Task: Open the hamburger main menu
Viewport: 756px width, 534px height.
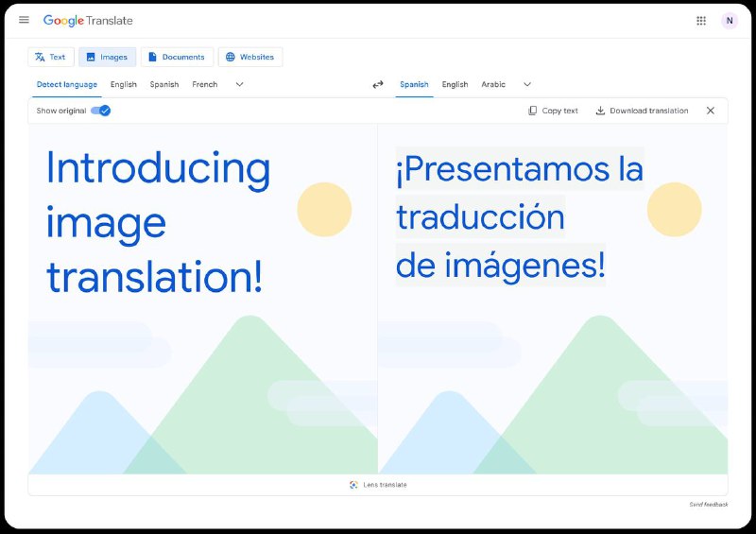Action: pos(24,20)
